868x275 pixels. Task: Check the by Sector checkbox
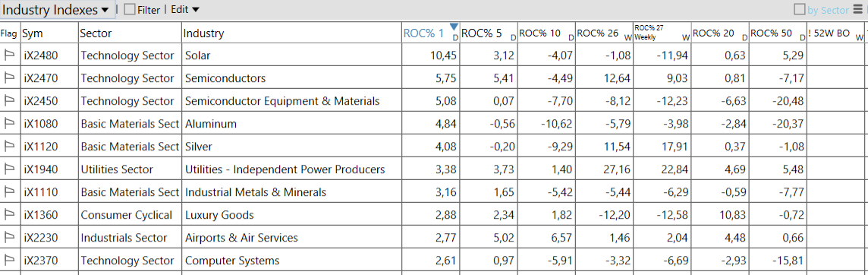pyautogui.click(x=800, y=9)
